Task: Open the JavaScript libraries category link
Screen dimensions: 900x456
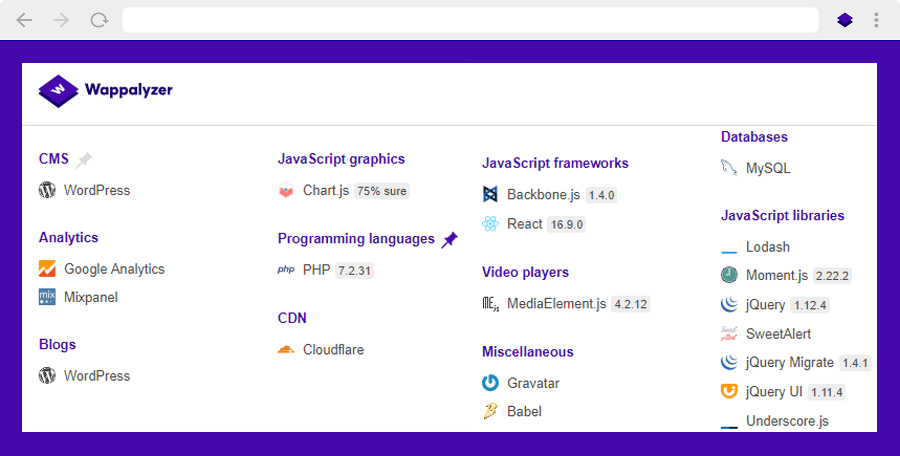Action: 782,215
